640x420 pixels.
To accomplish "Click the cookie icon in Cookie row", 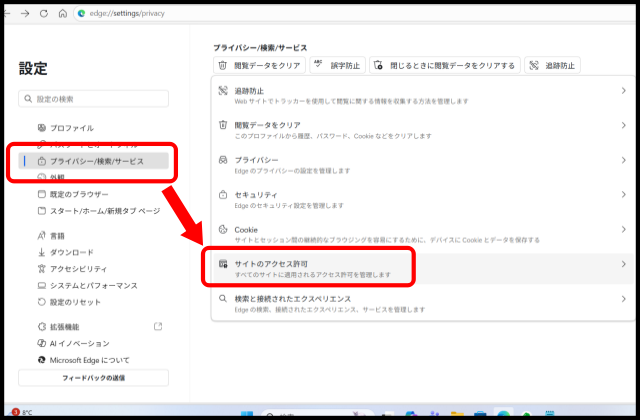I will 223,229.
